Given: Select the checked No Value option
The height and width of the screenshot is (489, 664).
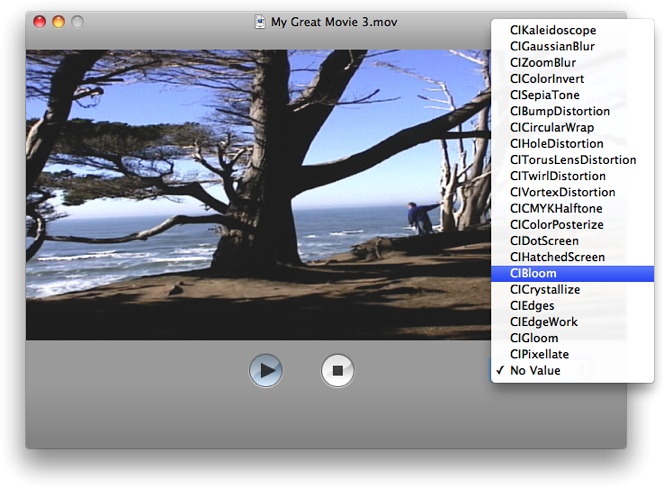Looking at the screenshot, I should coord(535,371).
